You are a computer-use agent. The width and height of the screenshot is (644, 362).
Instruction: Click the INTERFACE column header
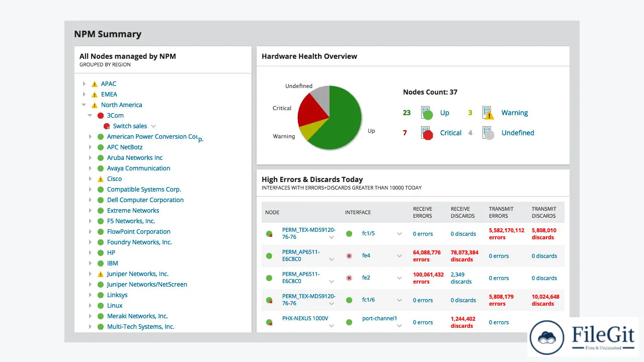pyautogui.click(x=358, y=212)
